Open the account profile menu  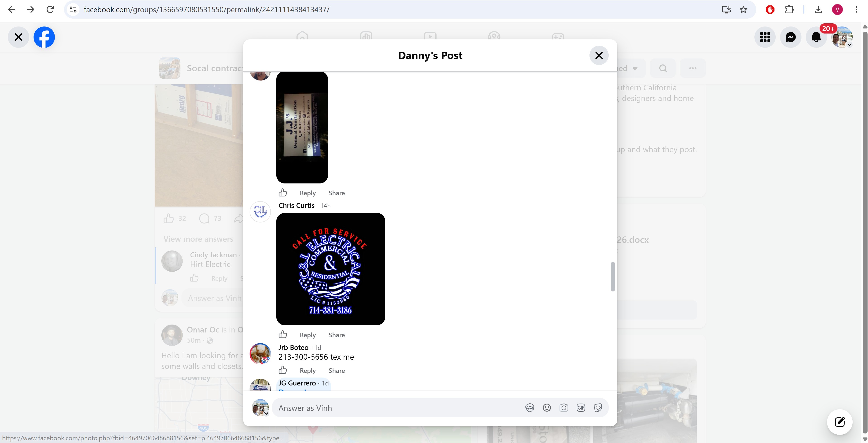[842, 37]
